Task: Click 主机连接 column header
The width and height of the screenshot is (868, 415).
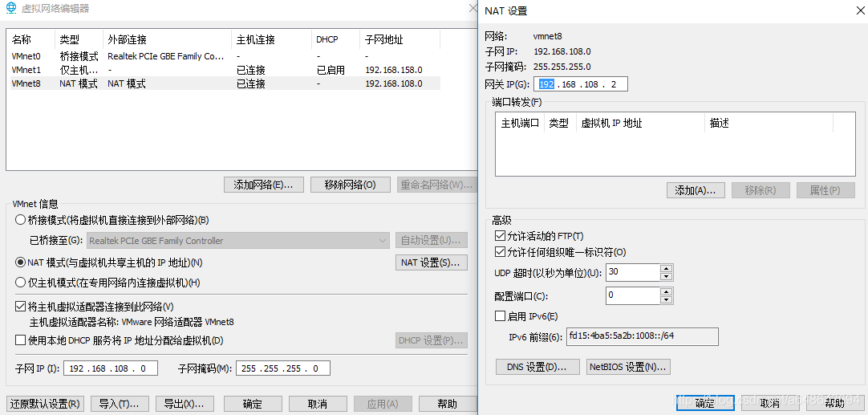Action: click(x=271, y=40)
